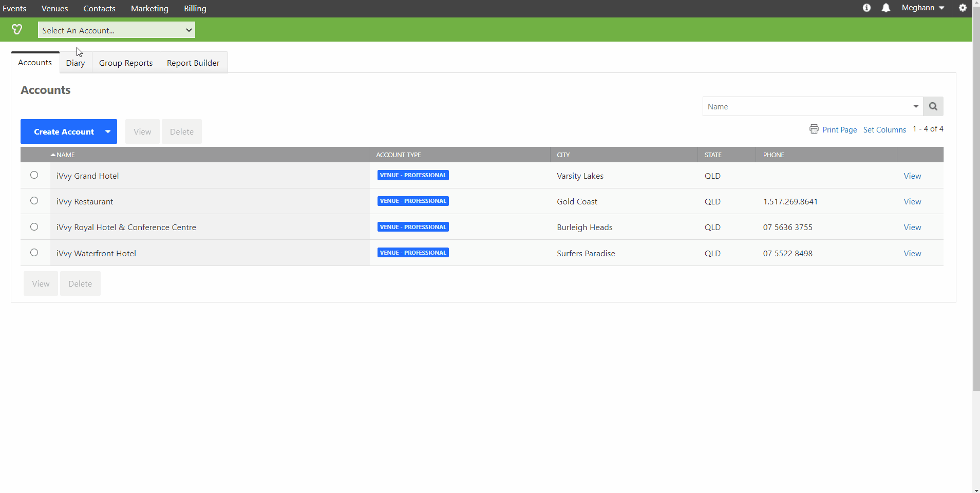Click the Varsity Lakes city cell

click(x=580, y=176)
